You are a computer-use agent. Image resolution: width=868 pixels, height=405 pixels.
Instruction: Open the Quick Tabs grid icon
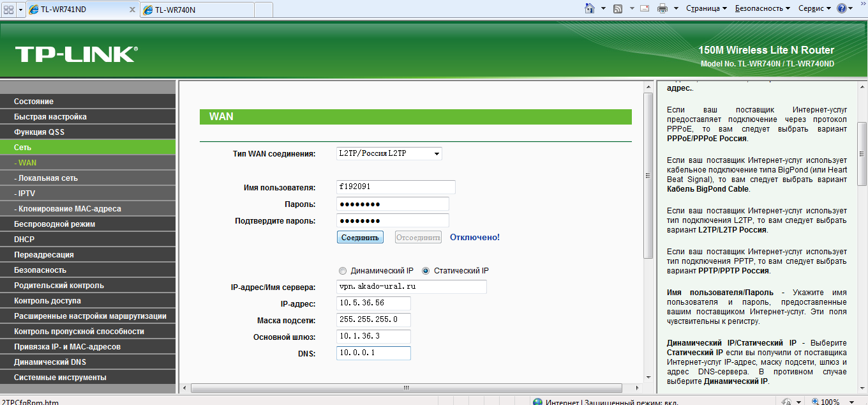point(9,10)
